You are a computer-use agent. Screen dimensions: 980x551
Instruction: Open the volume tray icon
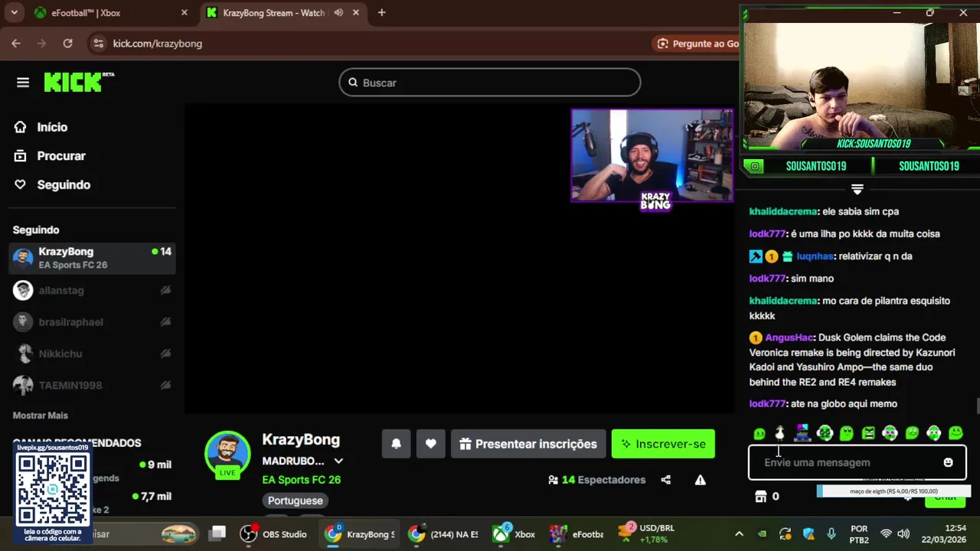[x=903, y=534]
